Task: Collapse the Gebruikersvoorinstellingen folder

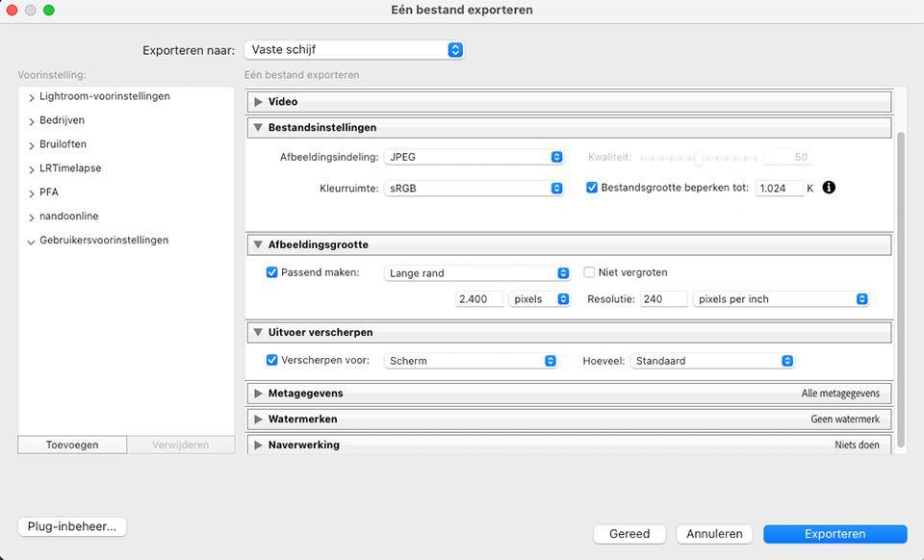Action: pos(31,242)
